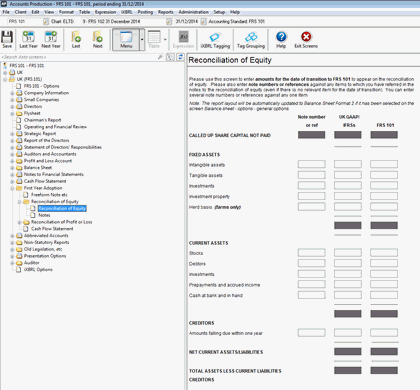Go to Last Year calendar icon
Screen dimensions: 420x390
(x=28, y=40)
